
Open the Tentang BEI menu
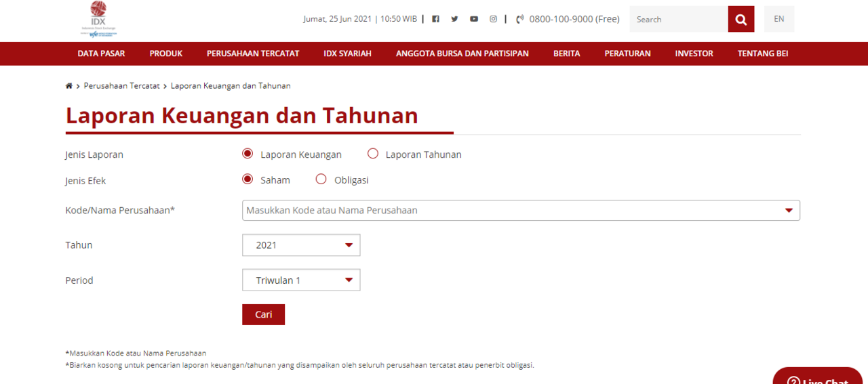coord(763,54)
